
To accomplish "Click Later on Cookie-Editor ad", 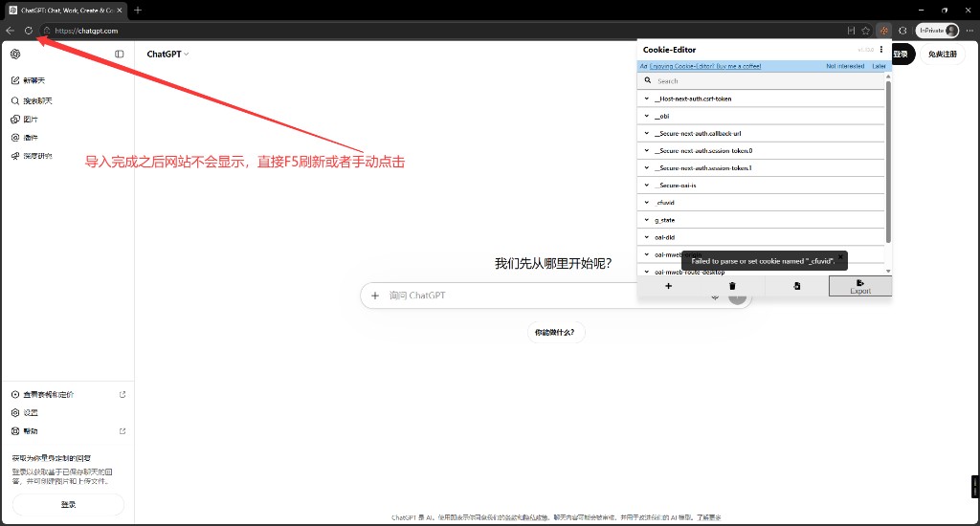I will tap(879, 66).
